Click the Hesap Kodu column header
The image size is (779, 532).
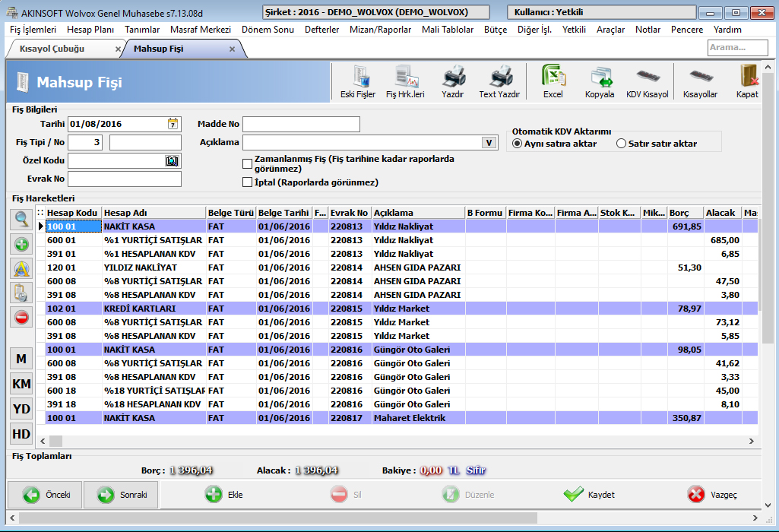[x=73, y=213]
